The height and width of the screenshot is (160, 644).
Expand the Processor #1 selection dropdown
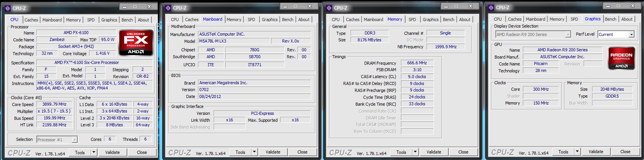pyautogui.click(x=75, y=140)
